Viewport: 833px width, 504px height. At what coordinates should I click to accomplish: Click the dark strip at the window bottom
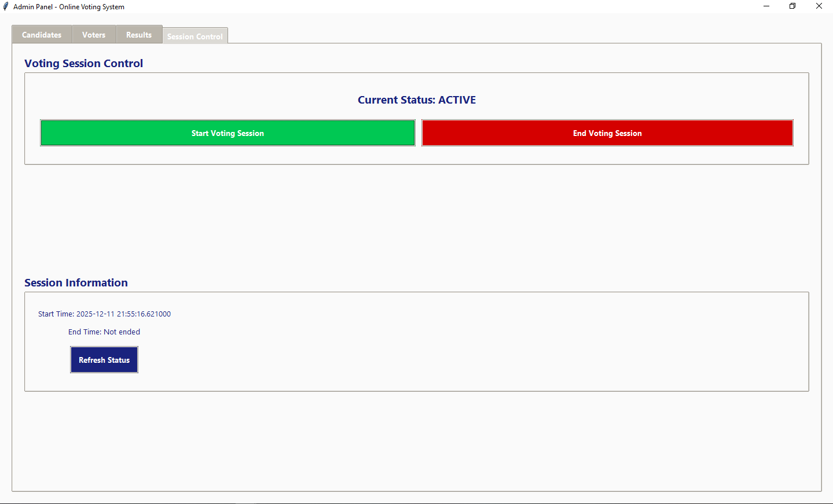point(416,500)
